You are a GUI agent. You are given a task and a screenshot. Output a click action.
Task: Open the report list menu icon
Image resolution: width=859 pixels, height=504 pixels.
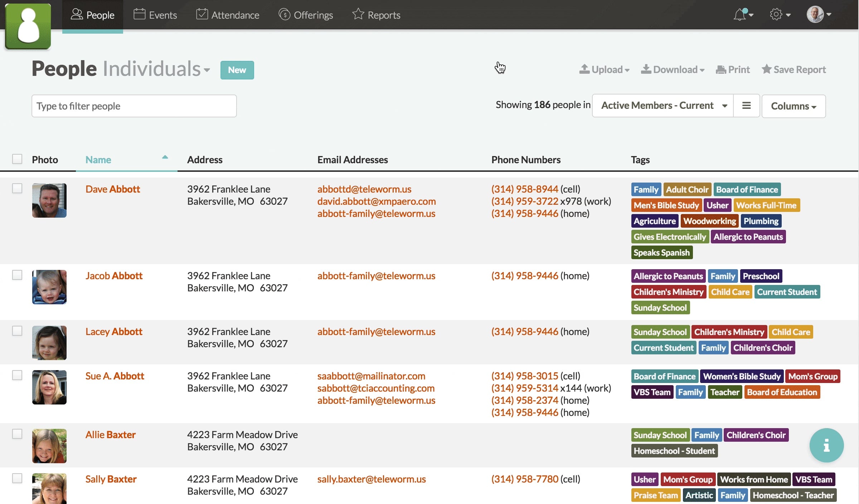click(x=746, y=106)
